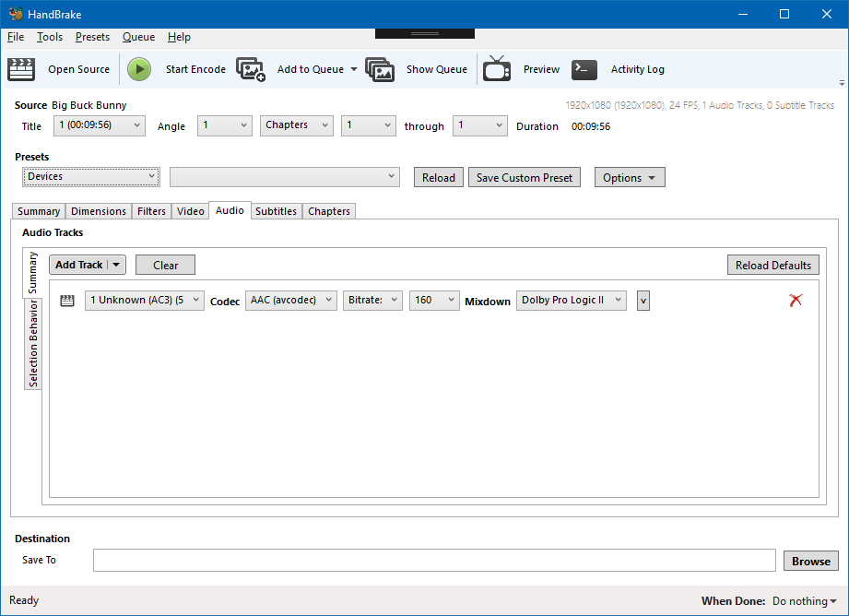Open the Devices preset category dropdown

tap(91, 177)
